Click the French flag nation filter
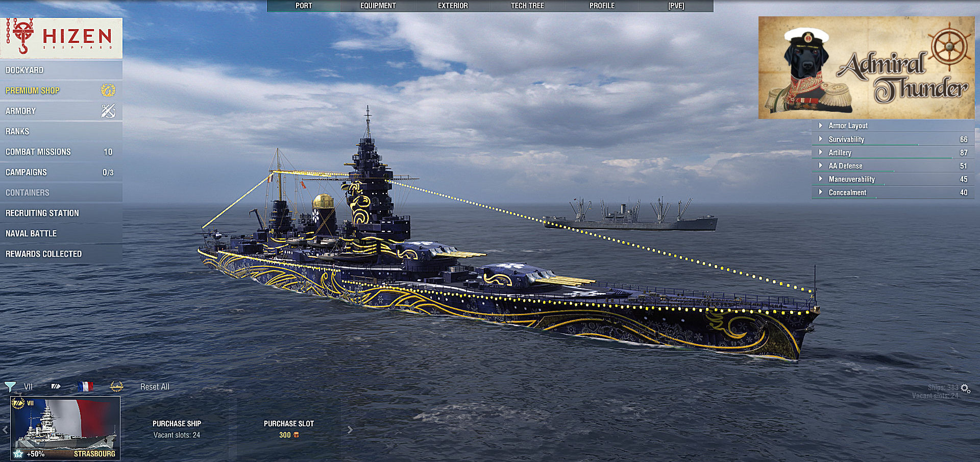980x462 pixels. click(85, 386)
